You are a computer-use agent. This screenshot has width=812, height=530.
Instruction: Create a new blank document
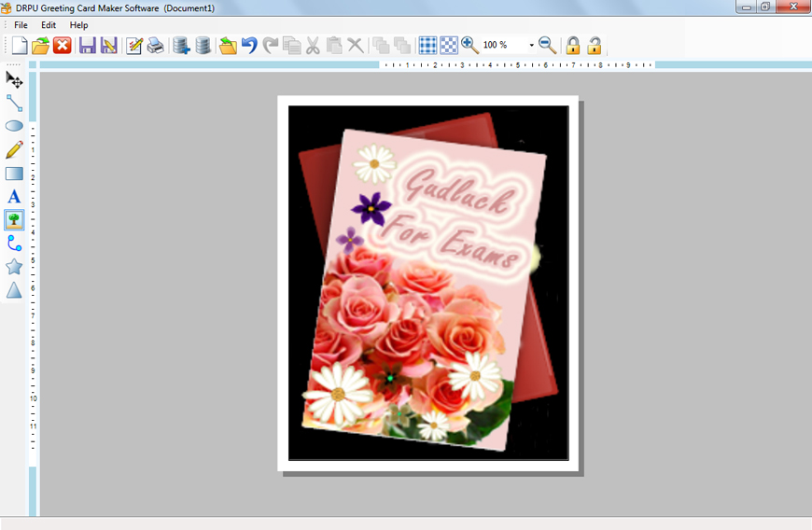pos(20,46)
